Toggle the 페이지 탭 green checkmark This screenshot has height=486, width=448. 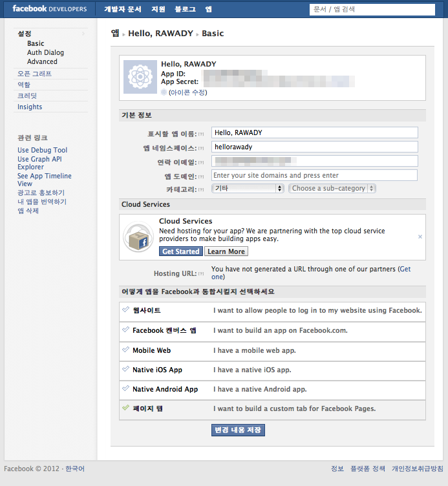point(125,408)
